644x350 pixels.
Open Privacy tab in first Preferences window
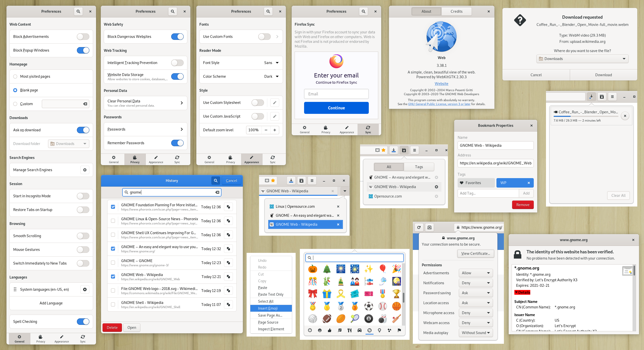(41, 339)
